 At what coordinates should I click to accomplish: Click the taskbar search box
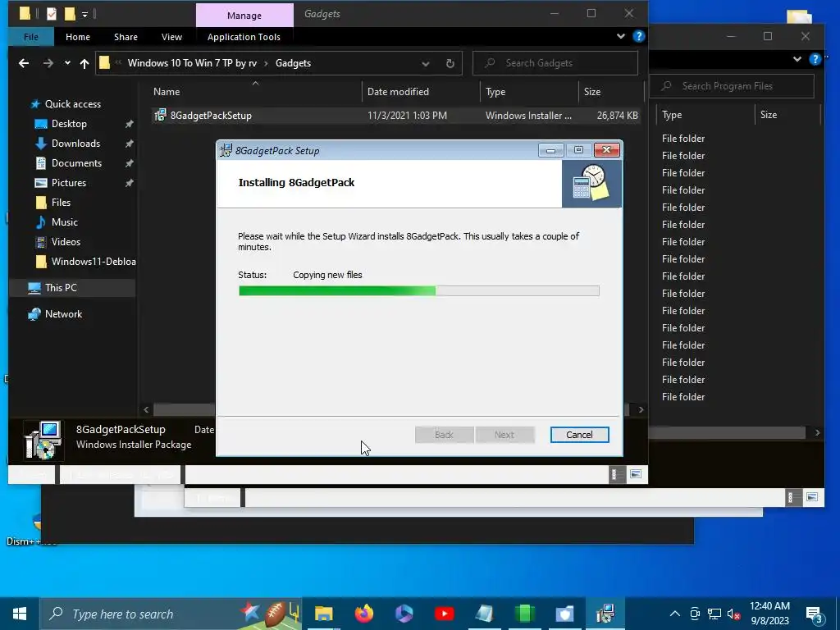171,614
